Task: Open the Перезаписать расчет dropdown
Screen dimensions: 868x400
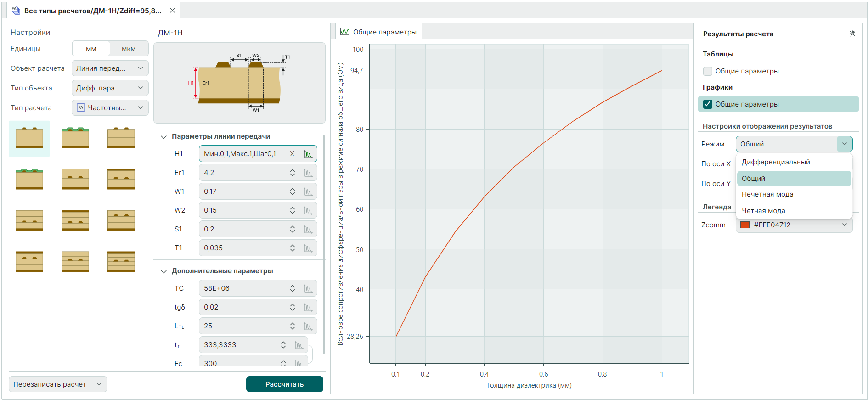Action: pos(58,384)
